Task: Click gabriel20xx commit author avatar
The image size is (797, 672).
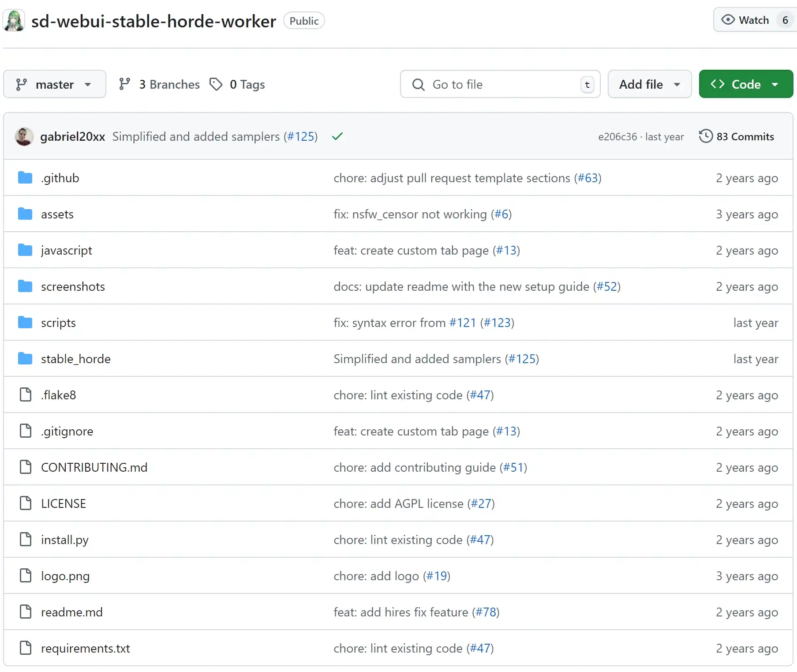Action: click(24, 136)
